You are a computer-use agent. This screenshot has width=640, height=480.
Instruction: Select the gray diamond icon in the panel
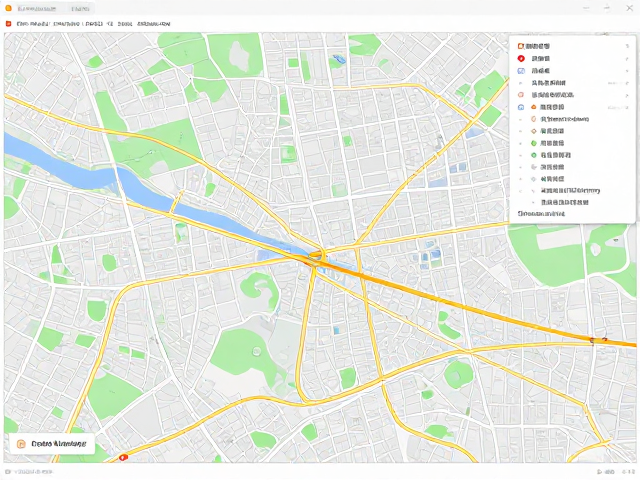point(533,179)
